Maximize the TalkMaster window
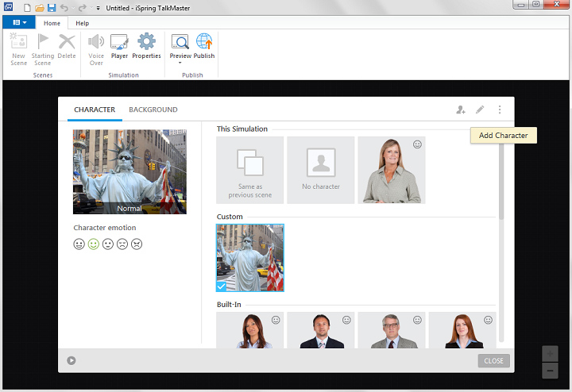The height and width of the screenshot is (392, 572). tap(536, 5)
